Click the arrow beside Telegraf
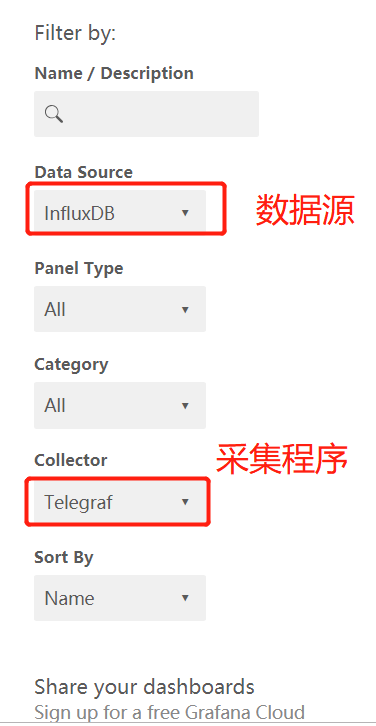The image size is (376, 726). tap(185, 502)
